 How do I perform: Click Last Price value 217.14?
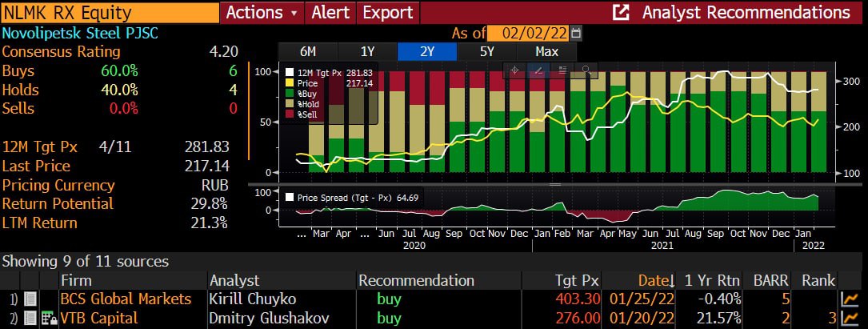tap(206, 167)
